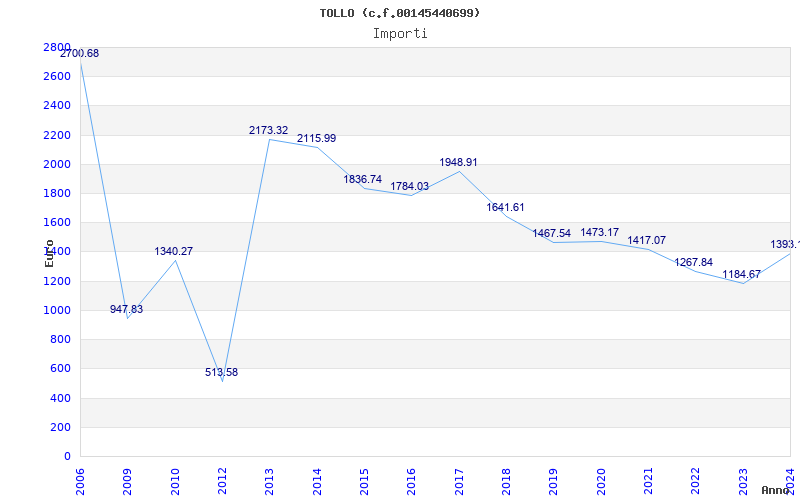Click the 800 value on Euro axis
The height and width of the screenshot is (500, 800).
(x=60, y=339)
